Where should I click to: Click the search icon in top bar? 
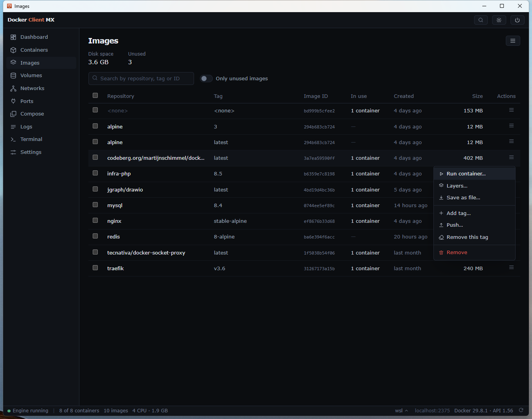481,20
